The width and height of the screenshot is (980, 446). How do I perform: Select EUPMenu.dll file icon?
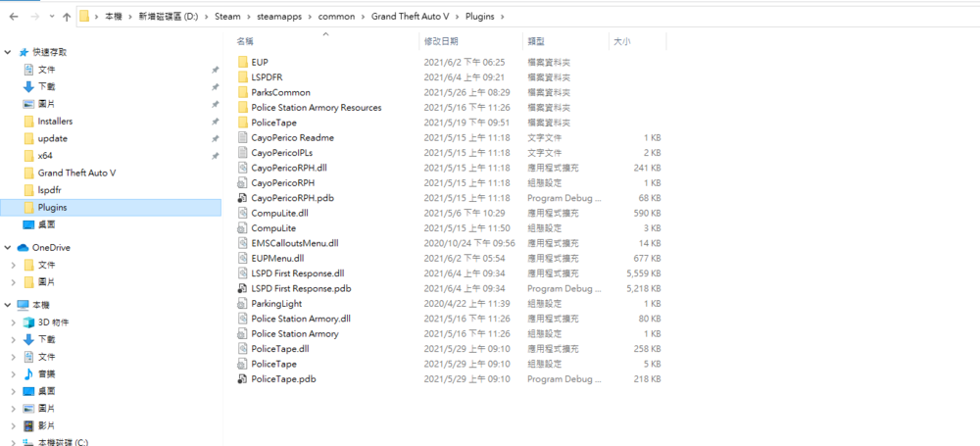[243, 258]
